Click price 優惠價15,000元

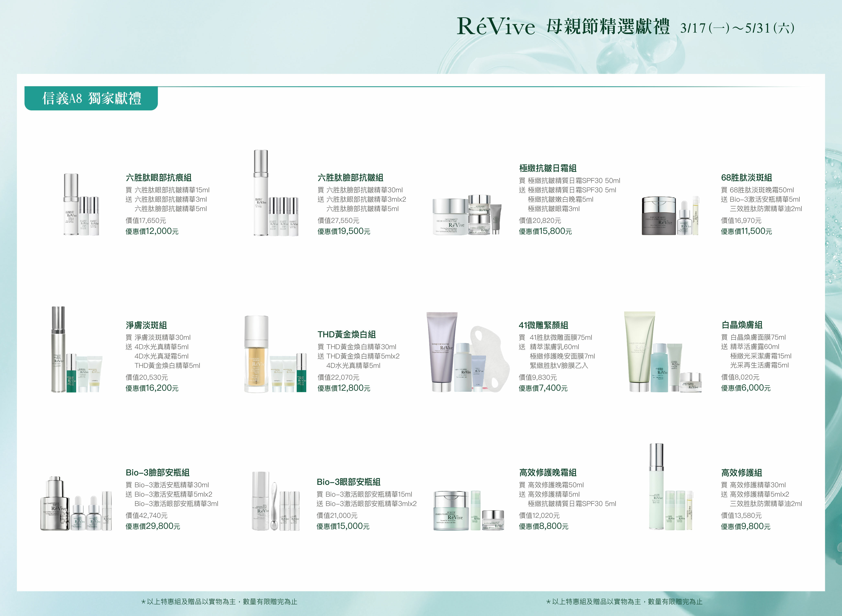point(343,526)
